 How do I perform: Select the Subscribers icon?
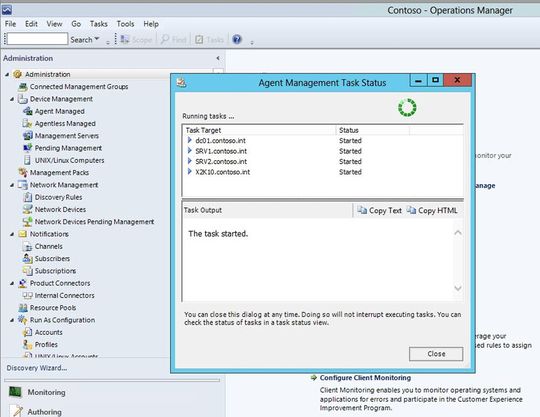tap(28, 259)
